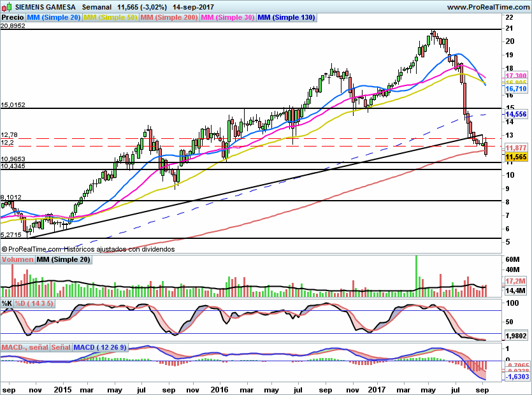The width and height of the screenshot is (532, 395).
Task: Open MM (Simple 20) price indicator settings
Action: (54, 17)
